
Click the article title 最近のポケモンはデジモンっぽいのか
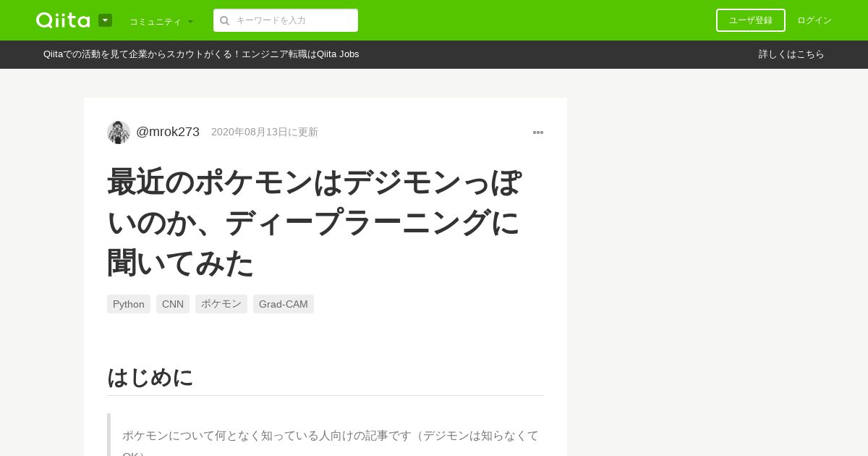point(315,221)
